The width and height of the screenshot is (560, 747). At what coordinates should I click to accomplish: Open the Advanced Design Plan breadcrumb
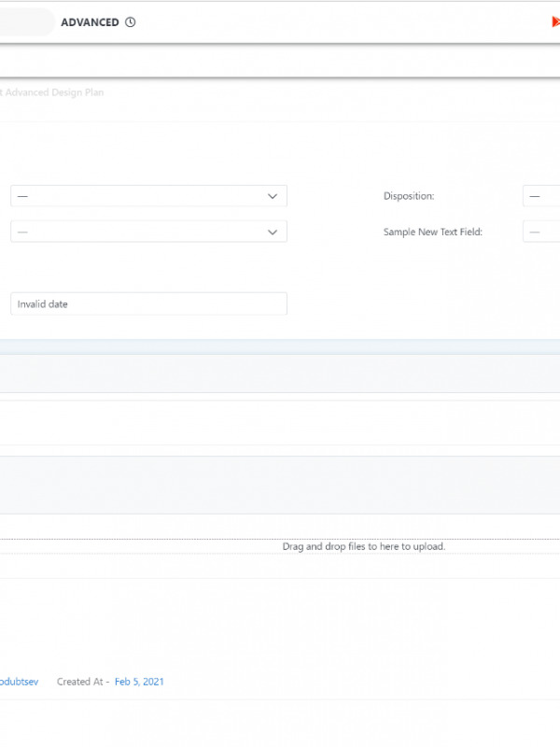coord(52,92)
